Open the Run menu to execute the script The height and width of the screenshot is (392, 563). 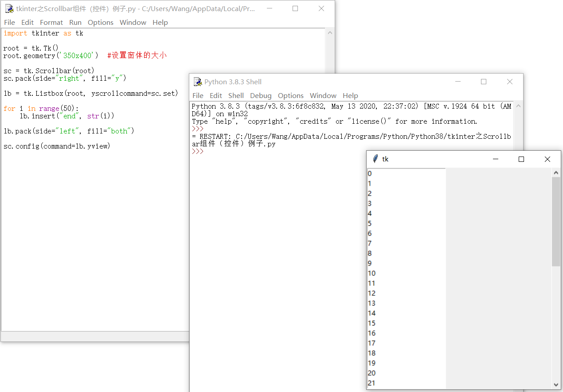(x=75, y=22)
